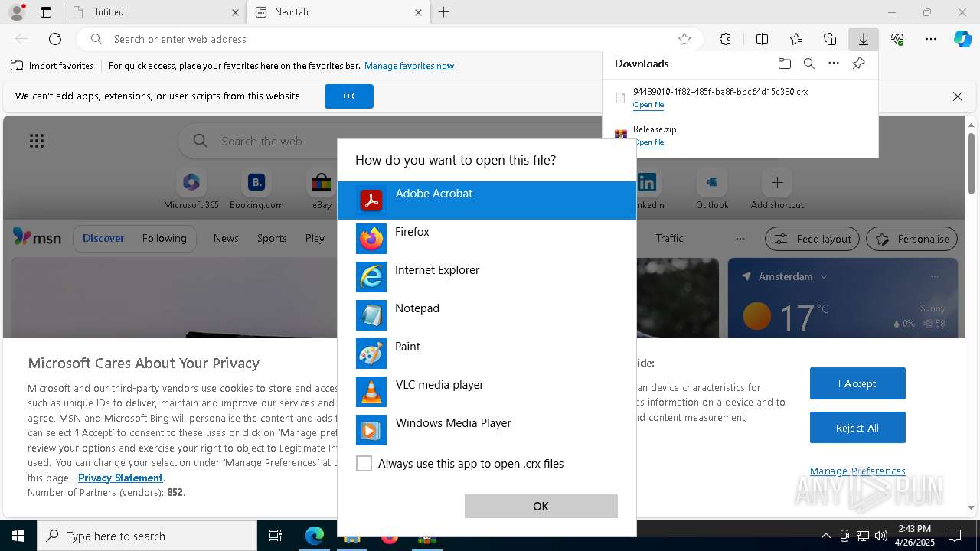Switch to the New tab tab
The width and height of the screenshot is (980, 551).
pyautogui.click(x=337, y=12)
